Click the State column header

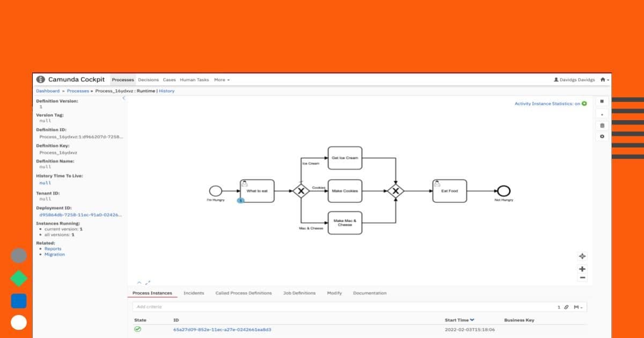[140, 320]
